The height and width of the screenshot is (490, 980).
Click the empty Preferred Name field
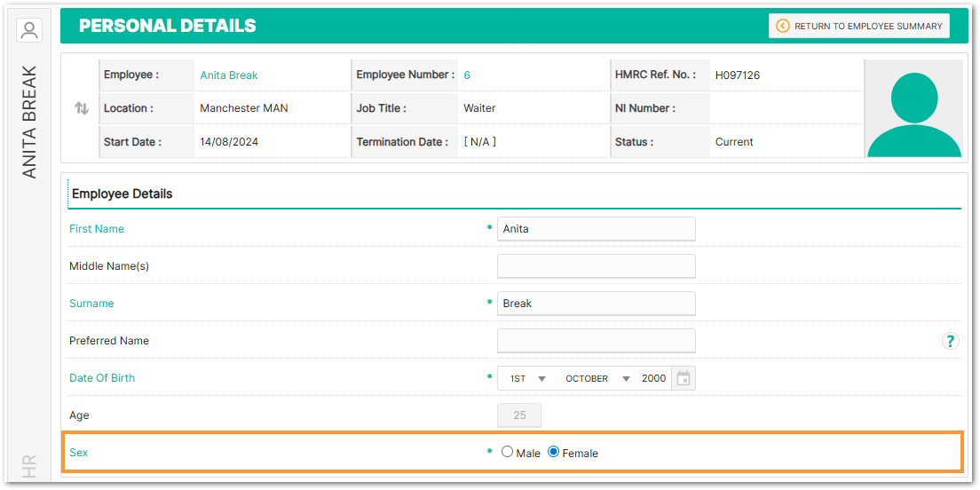tap(596, 341)
